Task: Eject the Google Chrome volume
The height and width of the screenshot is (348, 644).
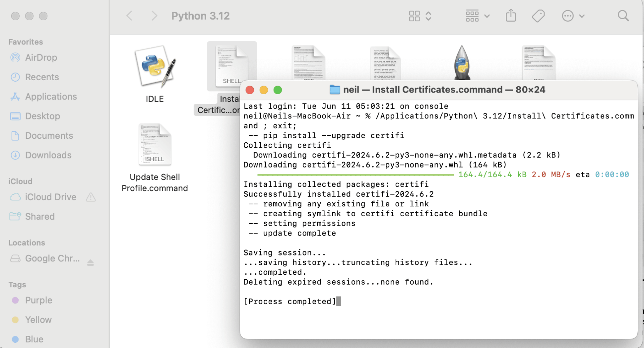Action: 90,262
